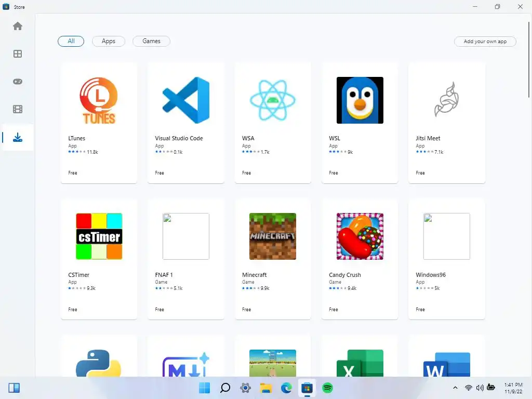532x399 pixels.
Task: Open the Home page in the sidebar
Action: [18, 26]
